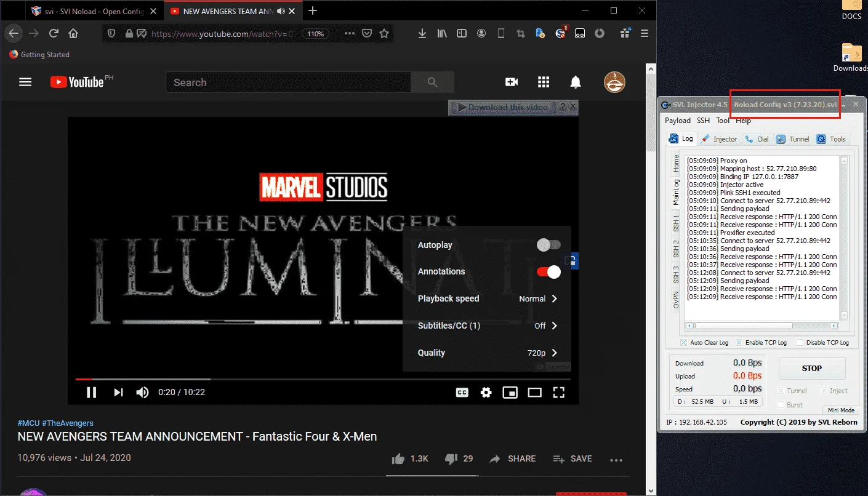868x496 pixels.
Task: Toggle the Firefox sidebar view
Action: pyautogui.click(x=462, y=34)
